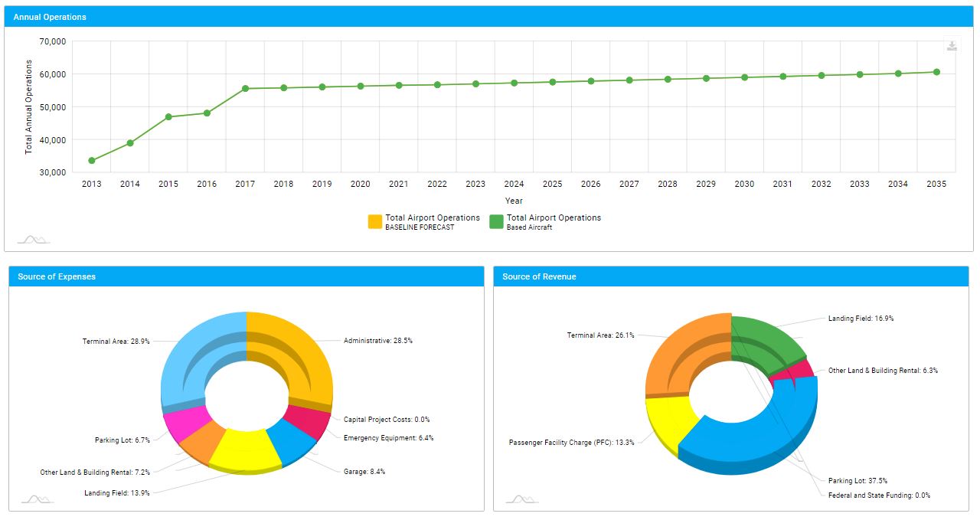This screenshot has height=520, width=980.
Task: Click the download icon on the Annual Operations chart
Action: click(x=952, y=46)
